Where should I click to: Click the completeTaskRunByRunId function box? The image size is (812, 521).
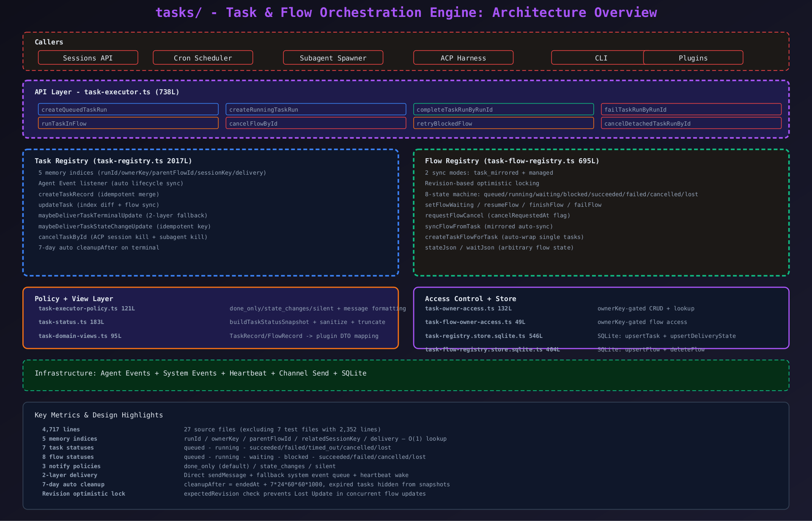503,110
